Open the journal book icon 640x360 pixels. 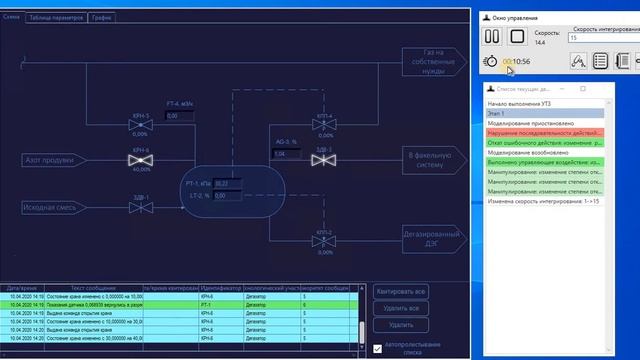point(622,61)
